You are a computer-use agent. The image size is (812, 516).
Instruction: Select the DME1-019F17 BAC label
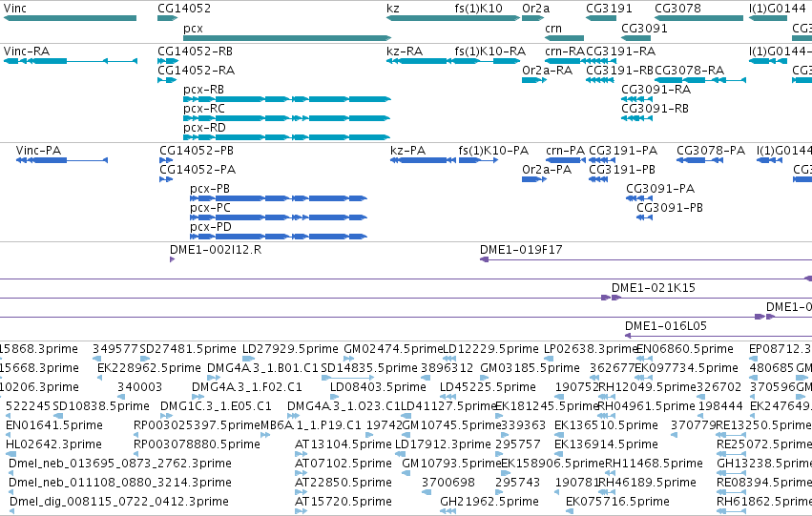pyautogui.click(x=521, y=250)
